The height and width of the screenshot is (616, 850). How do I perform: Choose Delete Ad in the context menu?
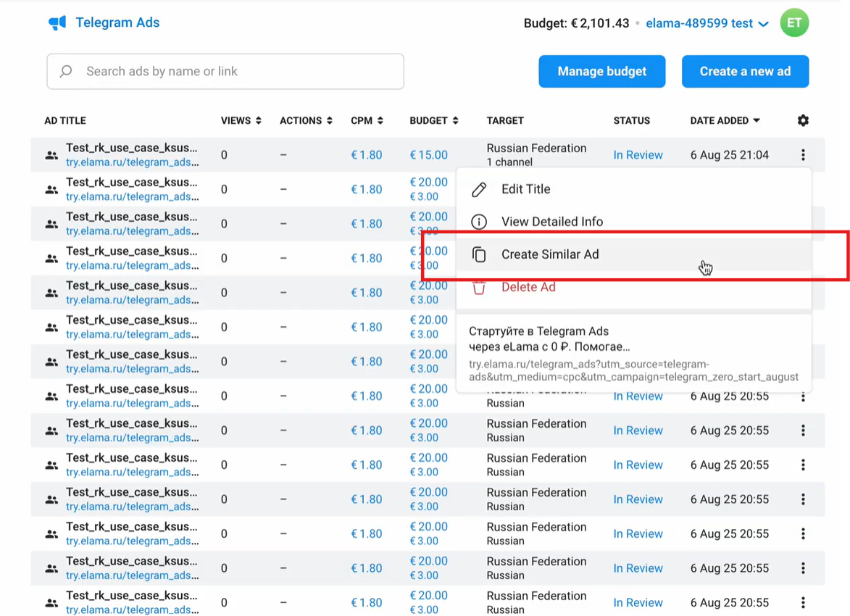(528, 287)
